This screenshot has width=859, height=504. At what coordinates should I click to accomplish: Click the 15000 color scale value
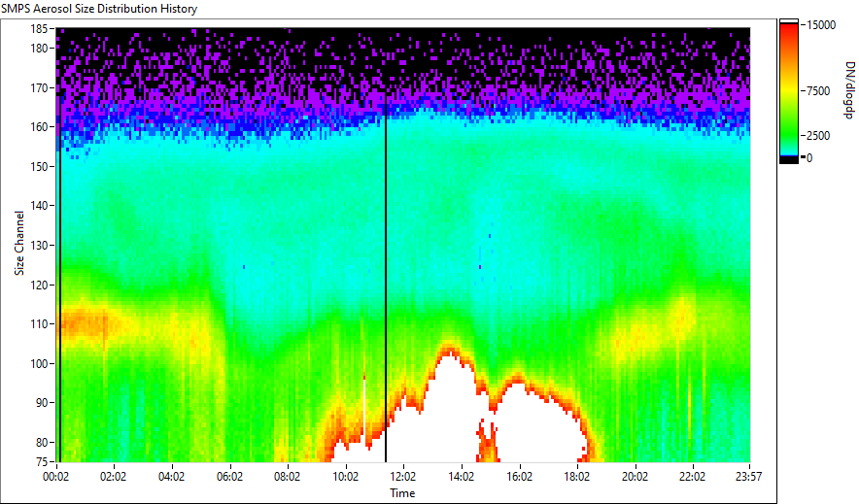pos(821,25)
